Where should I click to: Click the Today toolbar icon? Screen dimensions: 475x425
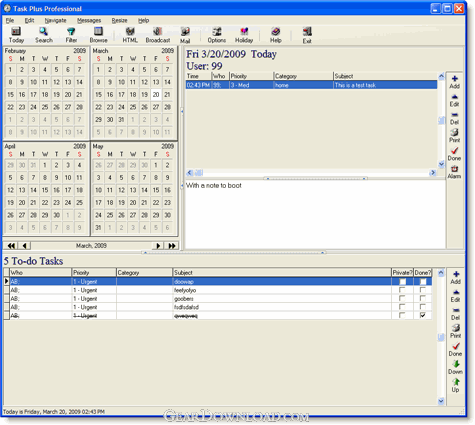pos(16,35)
